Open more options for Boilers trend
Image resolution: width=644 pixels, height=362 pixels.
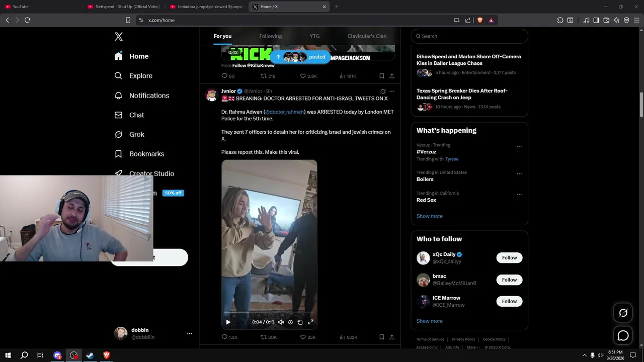pos(519,174)
